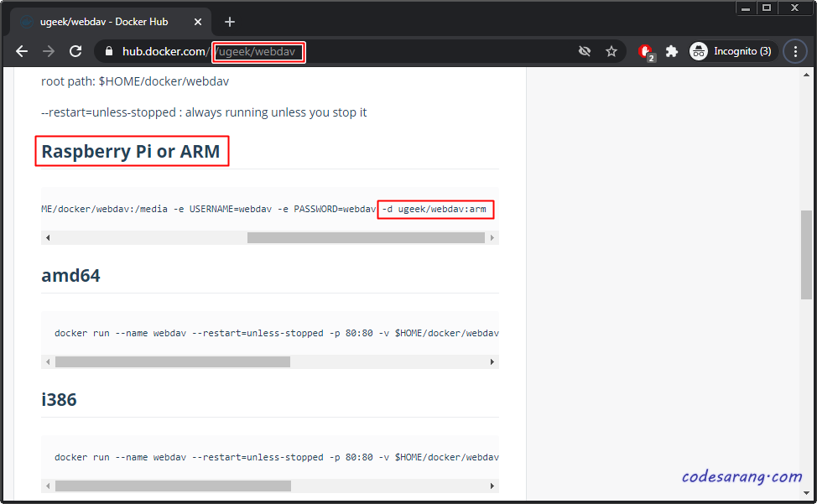Click the i386 code block scrollbar thumb
The image size is (817, 504).
pyautogui.click(x=173, y=486)
